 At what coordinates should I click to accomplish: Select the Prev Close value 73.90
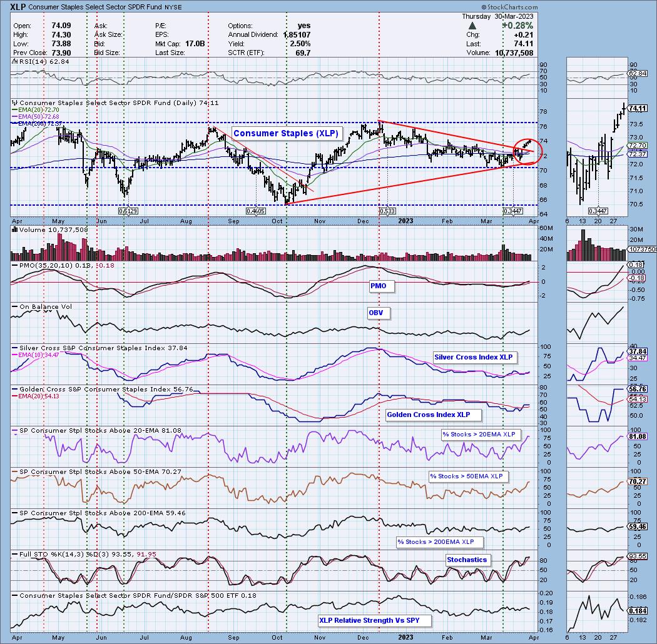(x=61, y=53)
